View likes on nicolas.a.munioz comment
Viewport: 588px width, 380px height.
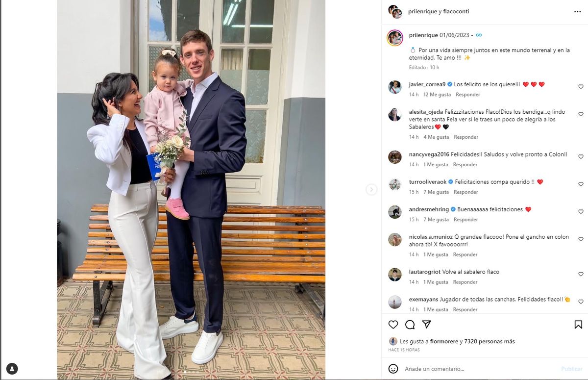436,255
